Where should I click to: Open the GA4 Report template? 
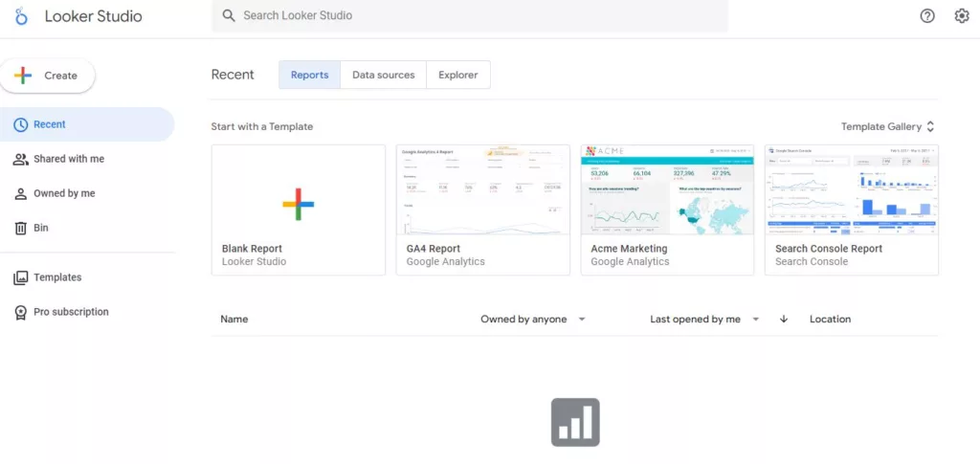pos(483,210)
